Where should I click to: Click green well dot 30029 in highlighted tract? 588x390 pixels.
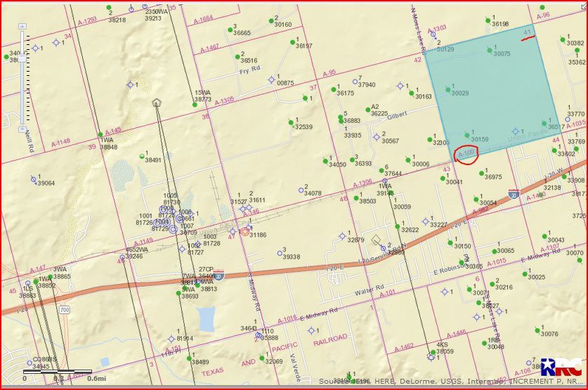447,90
